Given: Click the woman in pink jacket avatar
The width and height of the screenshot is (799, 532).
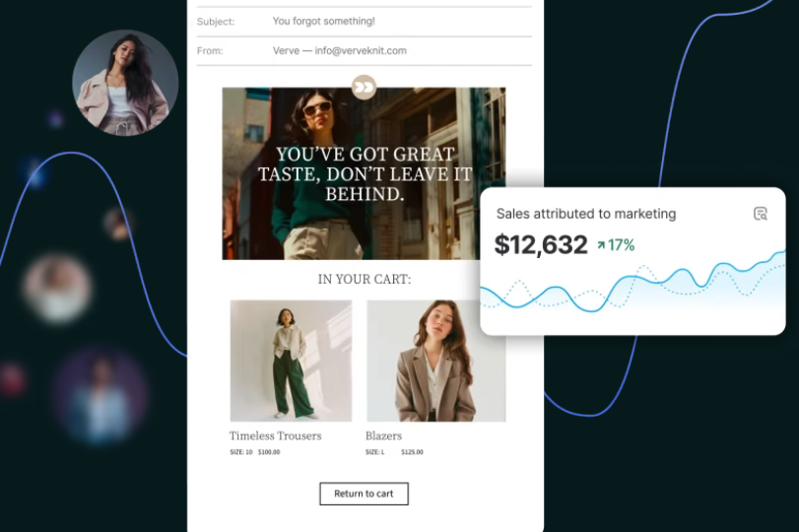Looking at the screenshot, I should [125, 83].
